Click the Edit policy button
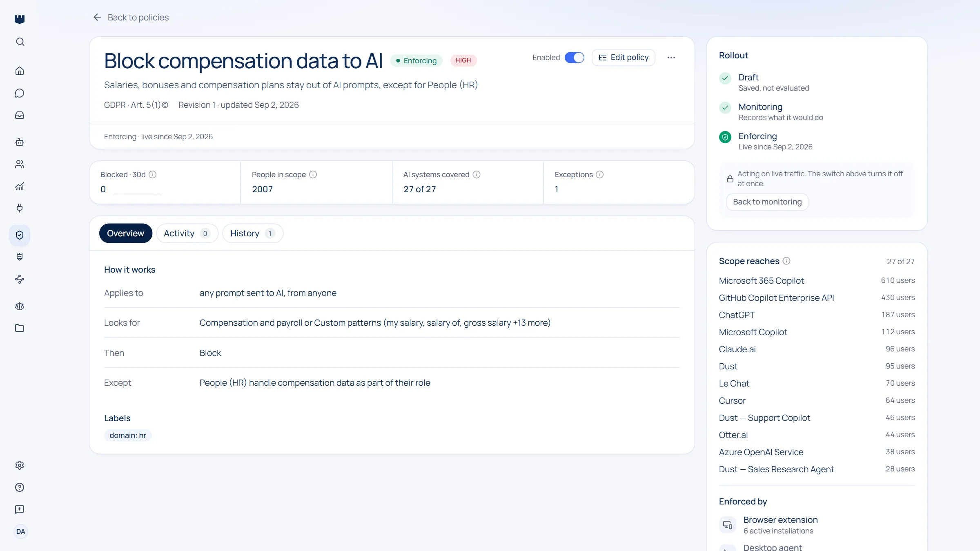Screen dimensions: 980x551 623,58
